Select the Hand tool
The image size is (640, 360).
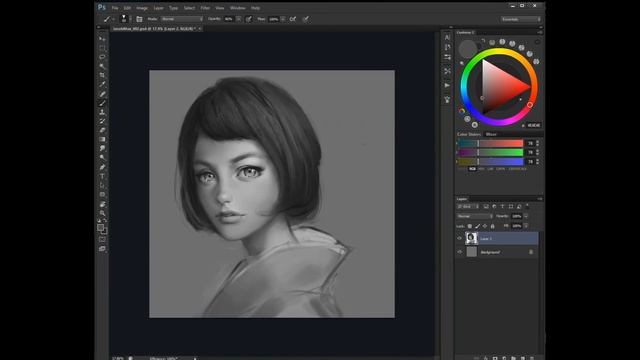tap(102, 204)
